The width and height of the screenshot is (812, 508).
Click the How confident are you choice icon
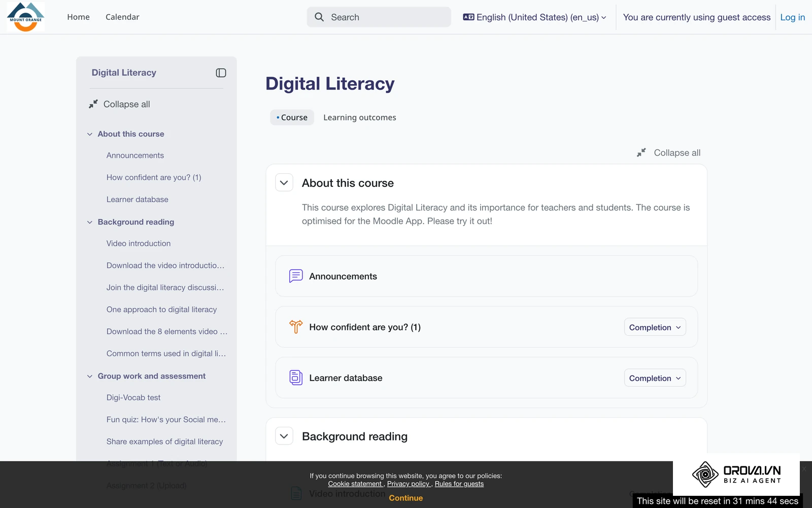click(x=296, y=327)
